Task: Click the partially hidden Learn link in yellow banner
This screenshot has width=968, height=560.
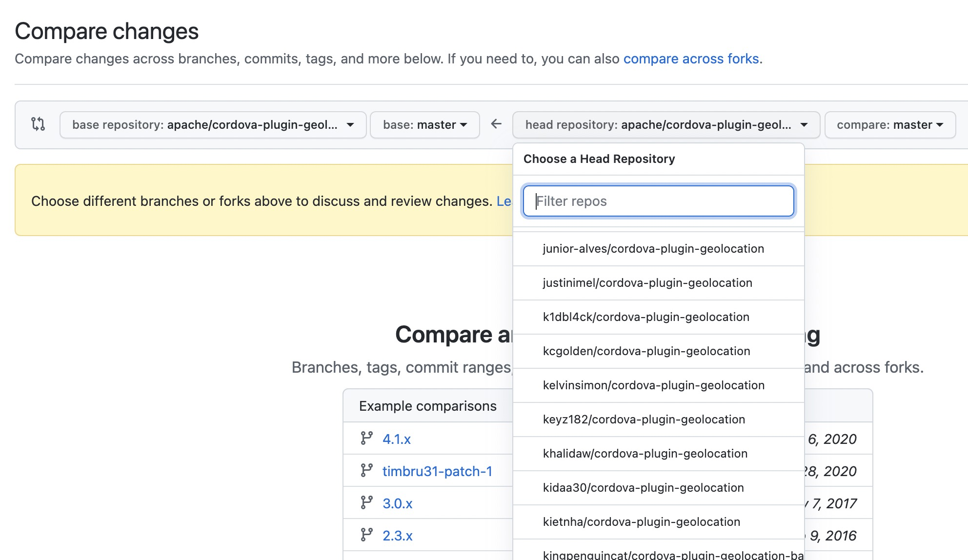Action: (x=504, y=201)
